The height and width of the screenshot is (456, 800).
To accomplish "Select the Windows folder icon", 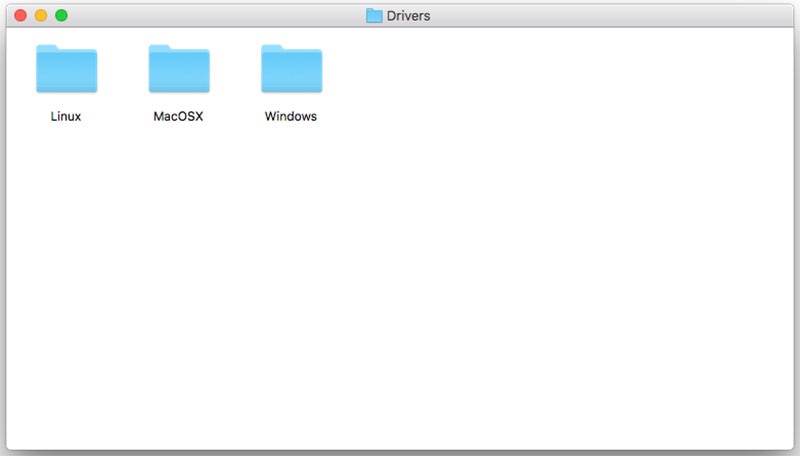I will point(291,69).
